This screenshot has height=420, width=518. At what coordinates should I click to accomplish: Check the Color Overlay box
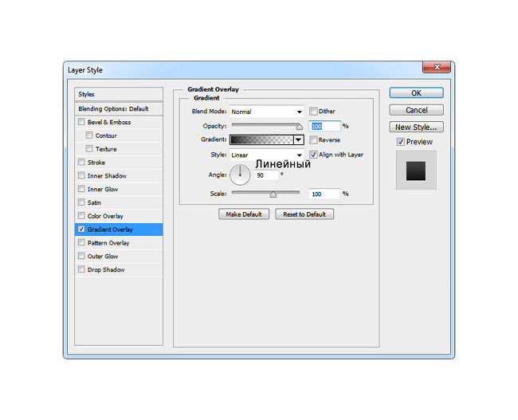[x=81, y=215]
